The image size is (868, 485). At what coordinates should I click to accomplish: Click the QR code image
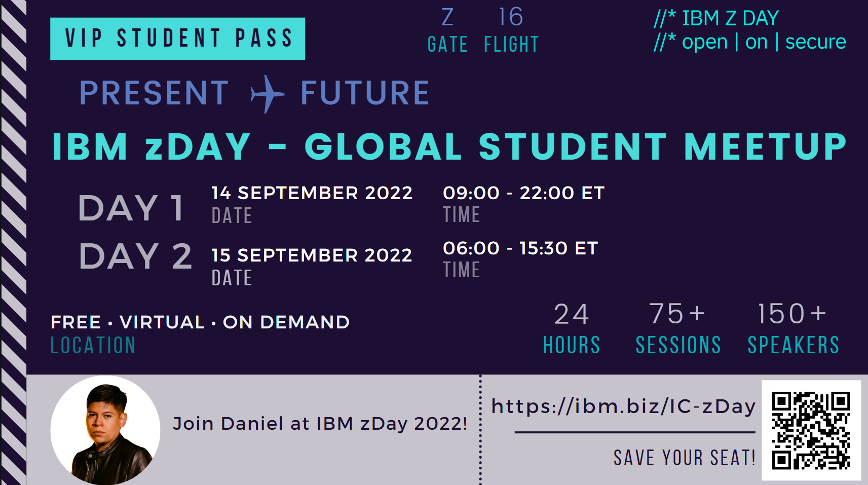[811, 430]
